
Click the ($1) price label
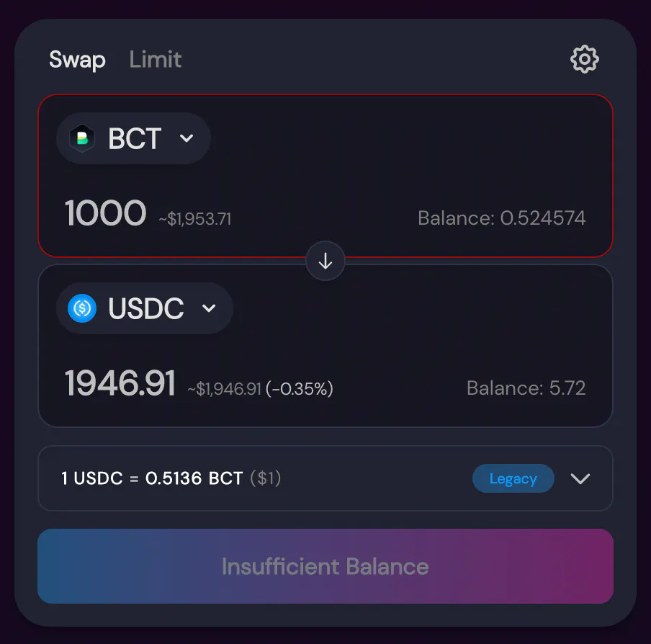pyautogui.click(x=266, y=479)
